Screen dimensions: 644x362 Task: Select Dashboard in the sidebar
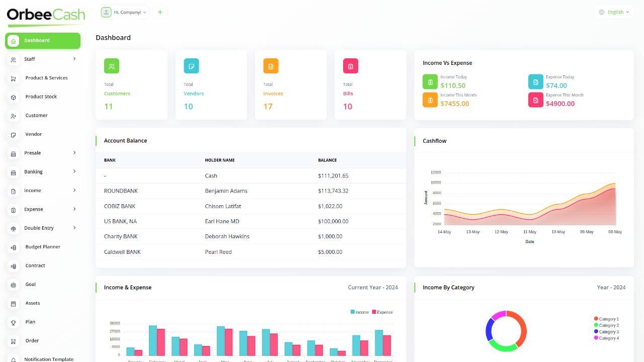[x=36, y=41]
